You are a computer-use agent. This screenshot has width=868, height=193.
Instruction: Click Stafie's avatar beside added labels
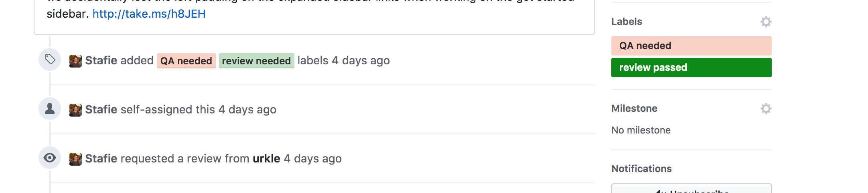tap(75, 61)
